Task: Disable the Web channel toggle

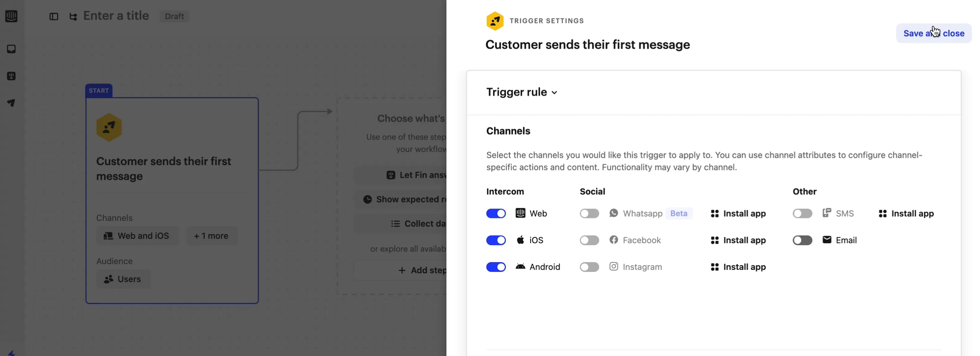Action: point(496,213)
